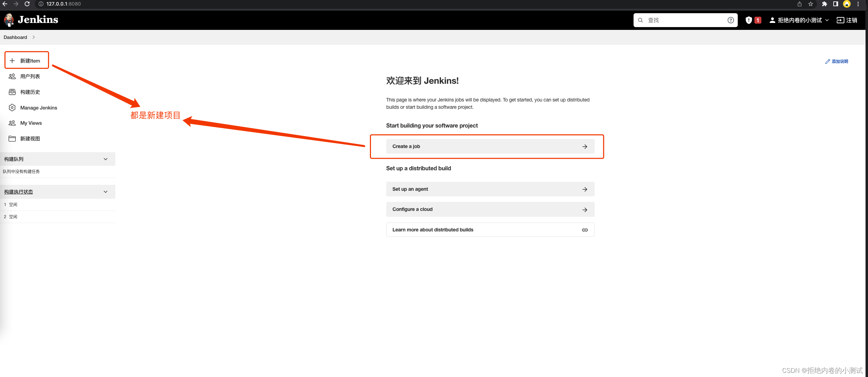Bookmark page with star icon
Image resolution: width=868 pixels, height=377 pixels.
click(x=811, y=4)
